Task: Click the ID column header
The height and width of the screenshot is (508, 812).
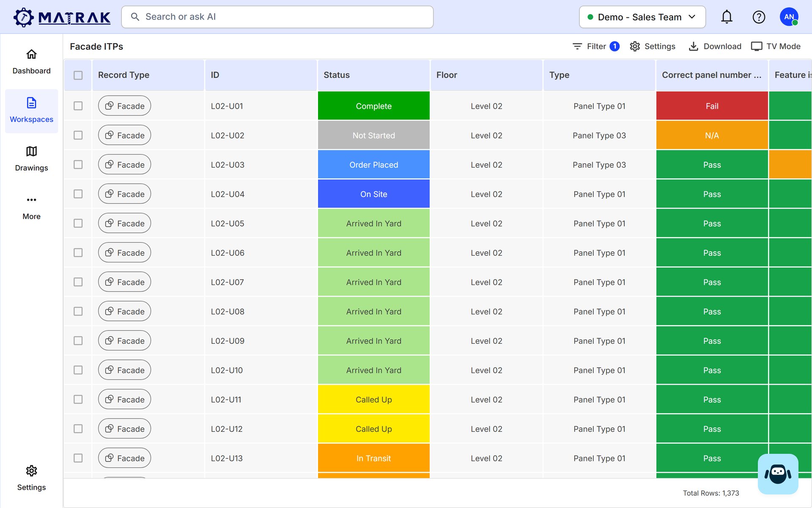Action: [261, 75]
